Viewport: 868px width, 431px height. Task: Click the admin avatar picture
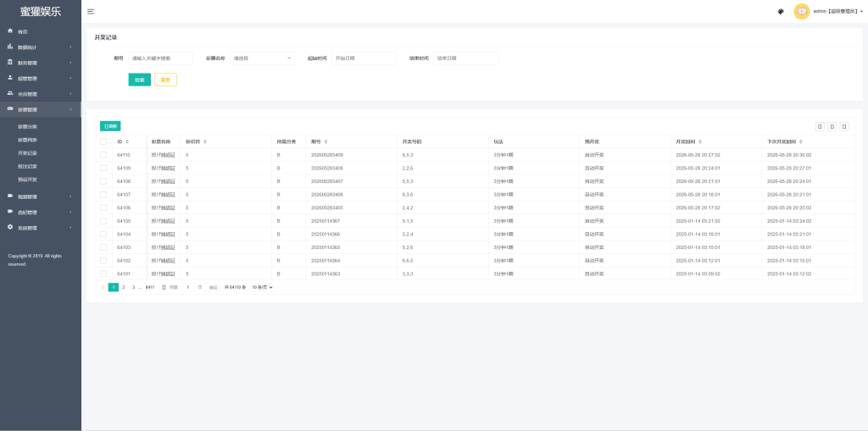(x=802, y=11)
